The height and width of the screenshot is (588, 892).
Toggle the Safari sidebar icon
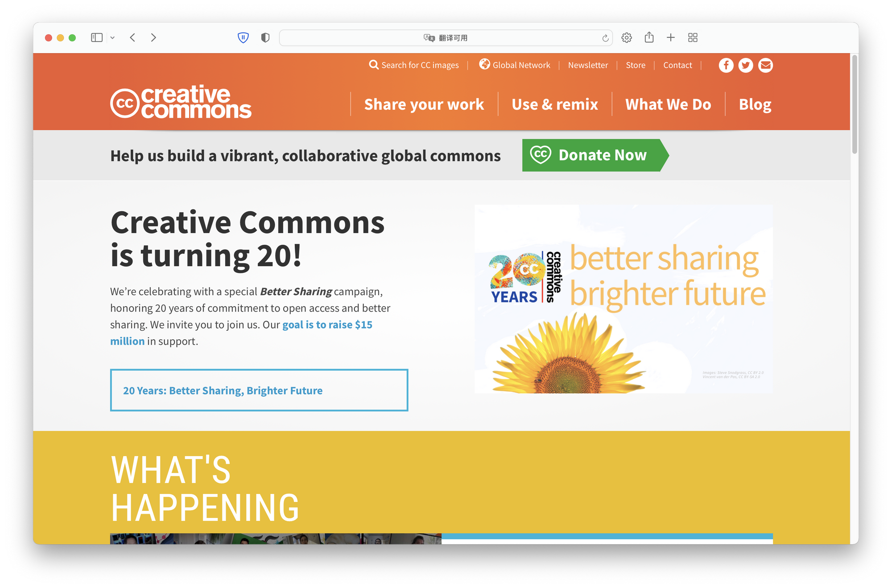(x=97, y=37)
